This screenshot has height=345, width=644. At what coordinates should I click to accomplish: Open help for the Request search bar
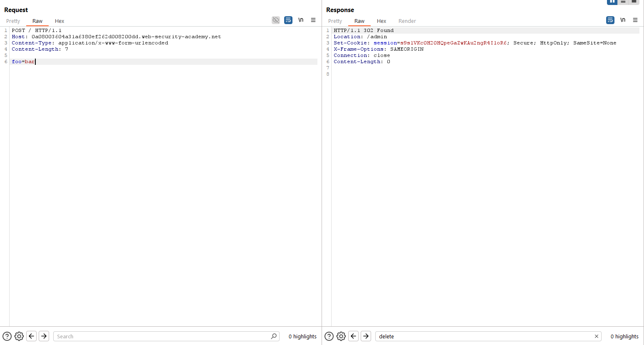point(7,336)
